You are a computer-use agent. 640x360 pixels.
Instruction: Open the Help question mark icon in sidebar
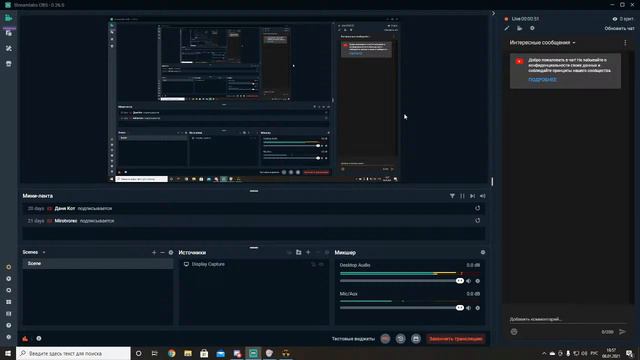pos(9,325)
